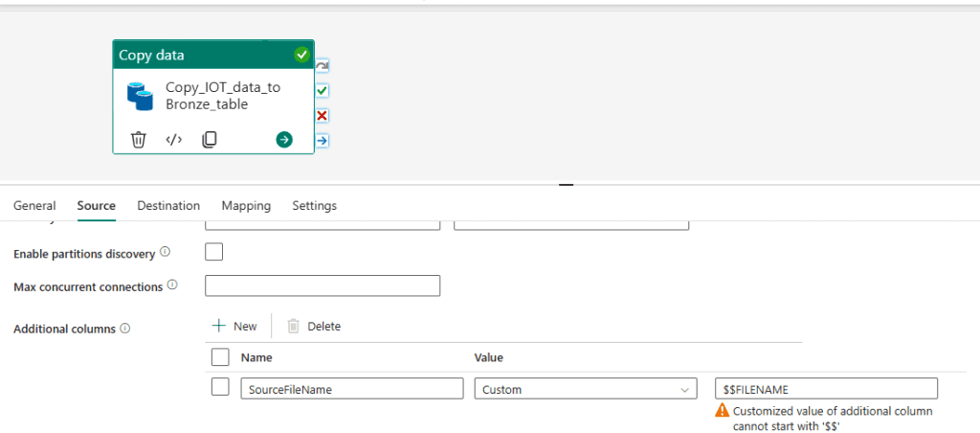This screenshot has width=980, height=433.
Task: Open the activity's code view icon
Action: coord(173,140)
